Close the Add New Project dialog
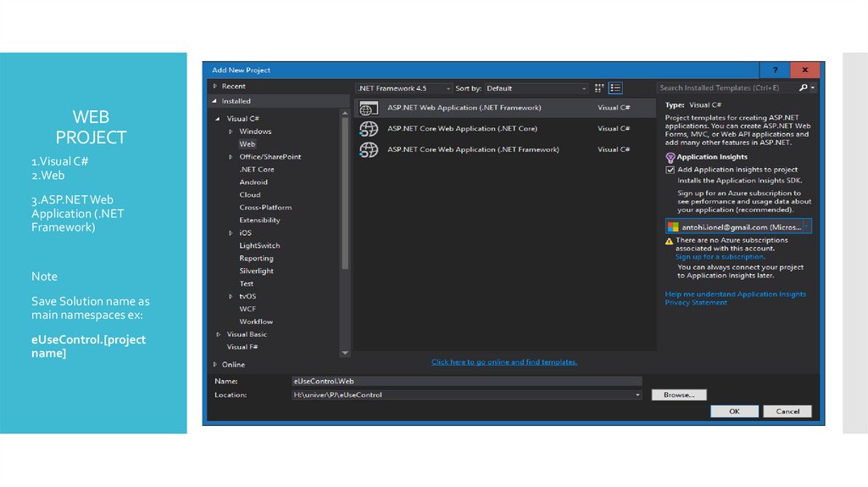This screenshot has height=487, width=868. [x=805, y=70]
